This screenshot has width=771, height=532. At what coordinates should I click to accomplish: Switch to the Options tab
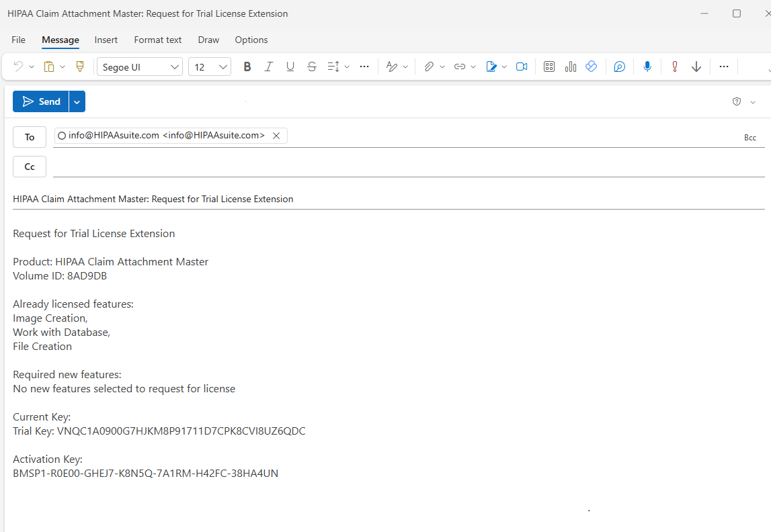251,40
